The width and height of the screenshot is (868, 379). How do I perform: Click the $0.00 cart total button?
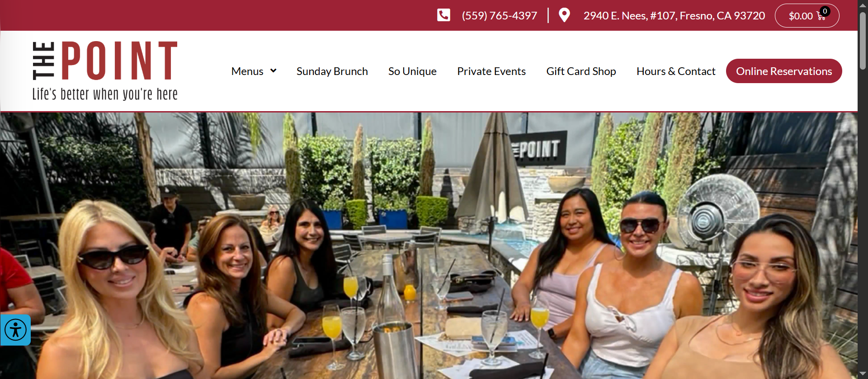point(807,16)
